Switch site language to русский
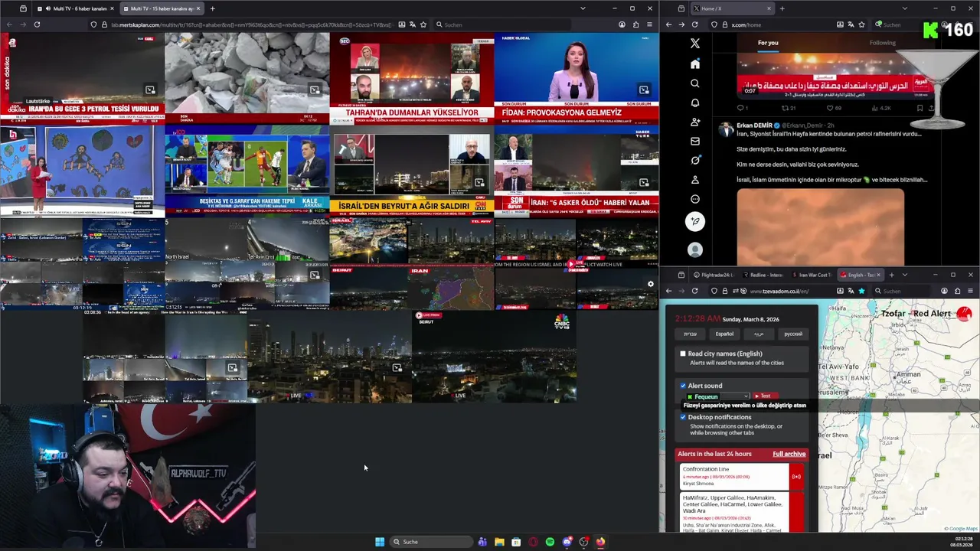Viewport: 980px width, 551px height. click(793, 334)
